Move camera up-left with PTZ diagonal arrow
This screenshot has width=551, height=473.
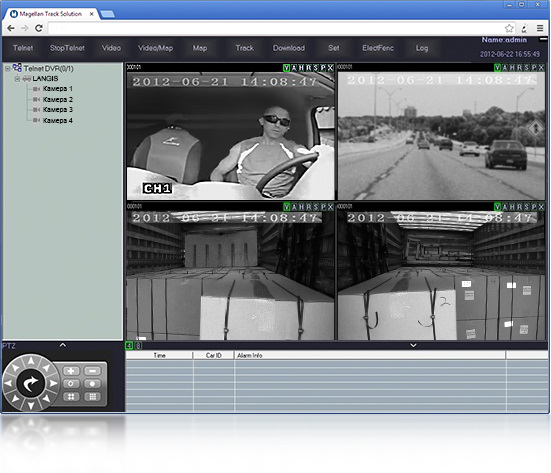click(x=15, y=368)
